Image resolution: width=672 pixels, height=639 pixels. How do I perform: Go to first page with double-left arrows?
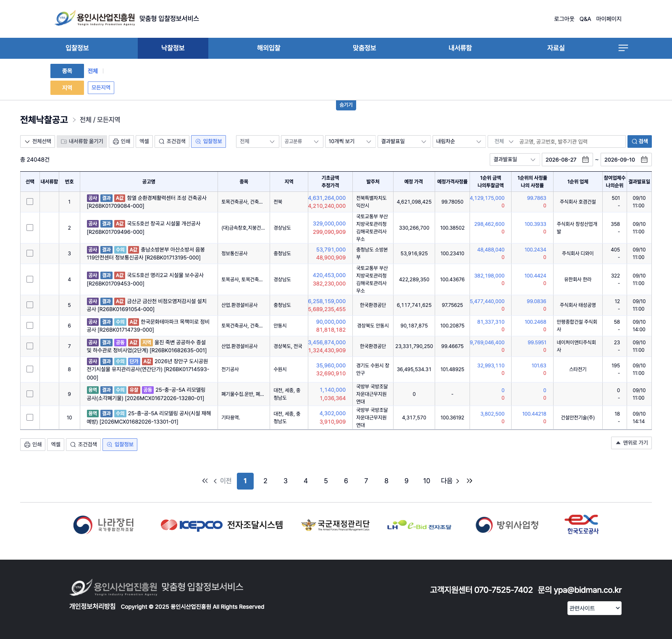(x=205, y=481)
